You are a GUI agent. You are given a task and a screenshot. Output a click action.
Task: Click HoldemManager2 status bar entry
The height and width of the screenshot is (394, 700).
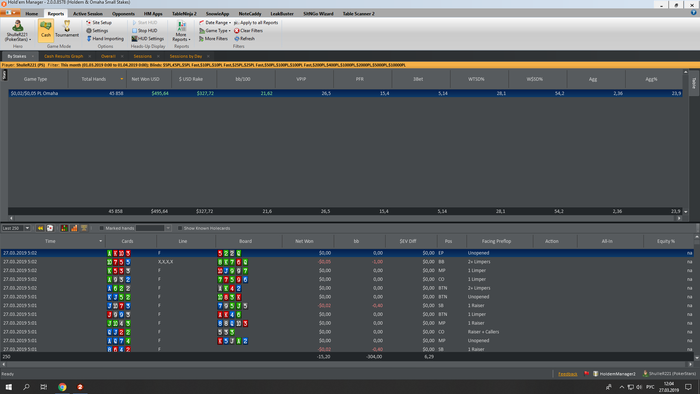click(x=614, y=374)
